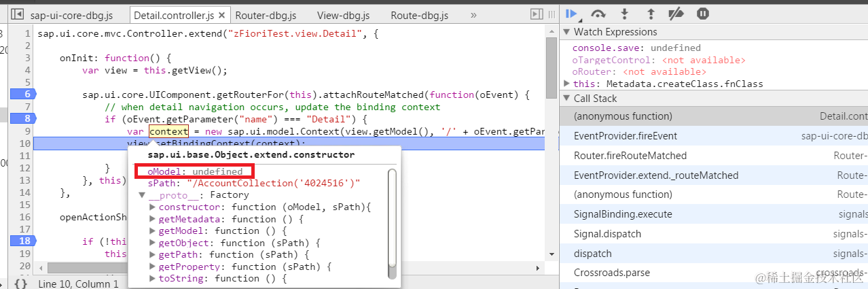Expand the toString function node
This screenshot has height=289, width=868.
[153, 278]
